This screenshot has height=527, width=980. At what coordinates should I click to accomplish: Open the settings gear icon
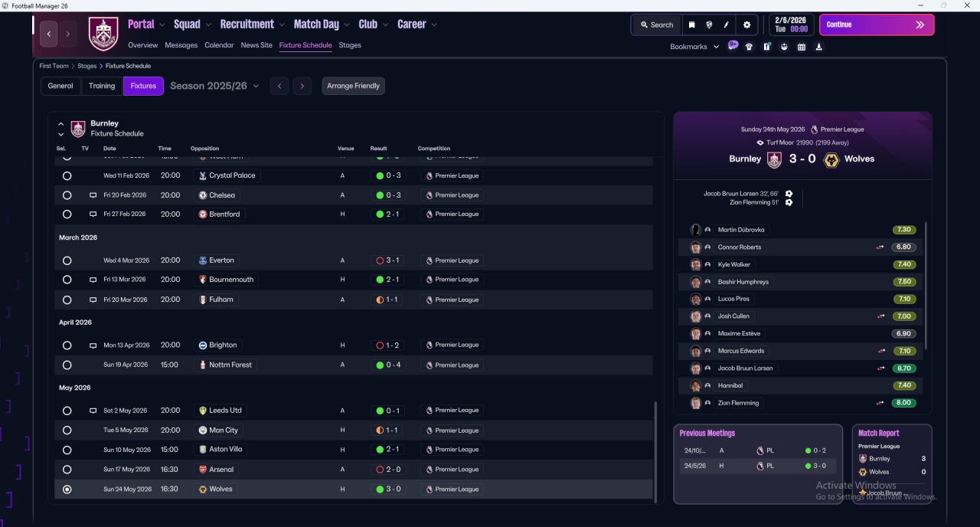tap(747, 25)
